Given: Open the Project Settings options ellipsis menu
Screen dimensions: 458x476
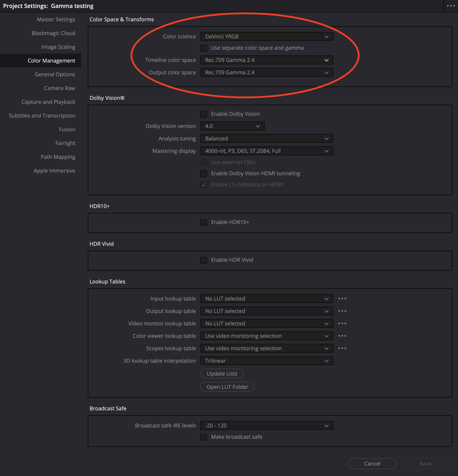Looking at the screenshot, I should pyautogui.click(x=450, y=6).
